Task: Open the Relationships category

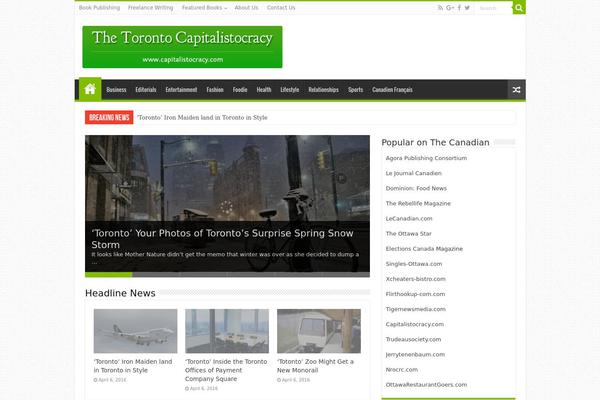Action: point(324,90)
